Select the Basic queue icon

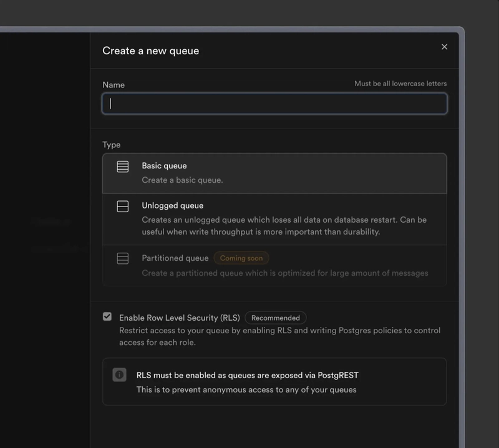click(x=123, y=167)
